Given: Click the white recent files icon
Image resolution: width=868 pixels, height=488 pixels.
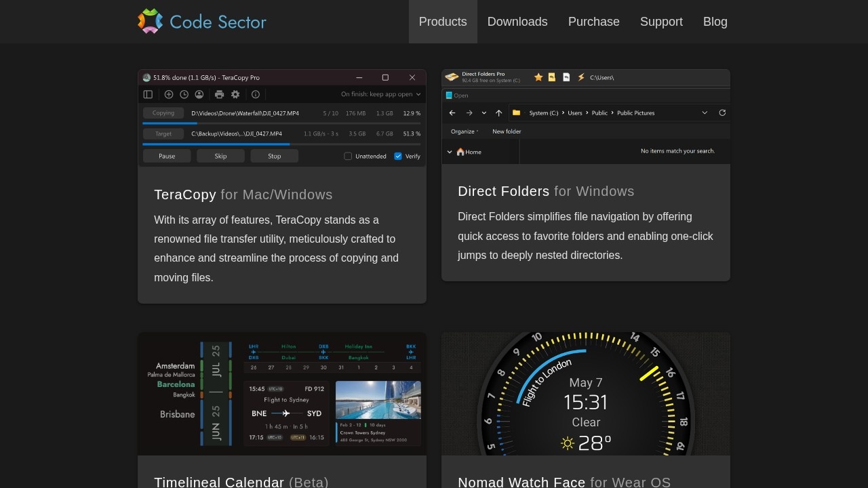Looking at the screenshot, I should (x=566, y=77).
